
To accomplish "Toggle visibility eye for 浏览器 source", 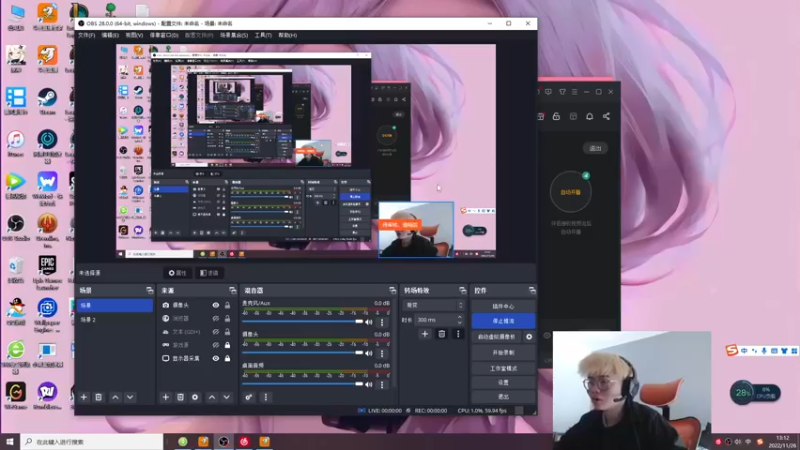I will 216,318.
